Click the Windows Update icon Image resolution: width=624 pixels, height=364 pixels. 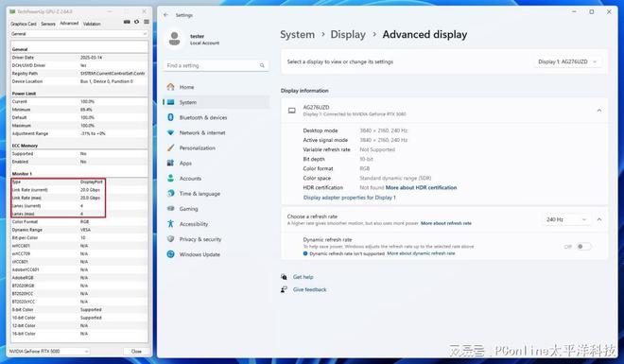[171, 254]
